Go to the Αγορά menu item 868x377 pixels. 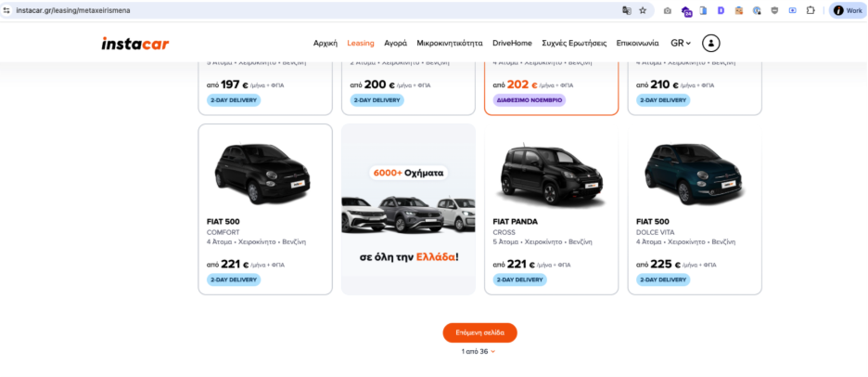396,43
